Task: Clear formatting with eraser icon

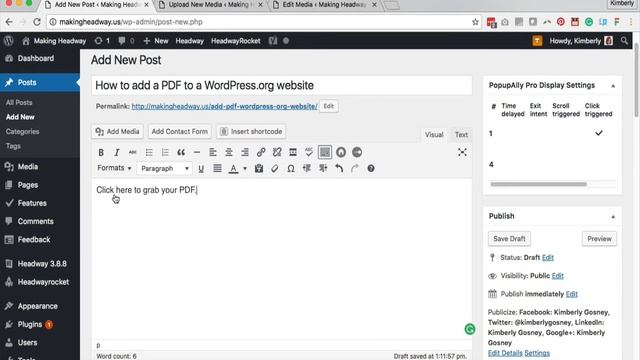Action: (275, 169)
